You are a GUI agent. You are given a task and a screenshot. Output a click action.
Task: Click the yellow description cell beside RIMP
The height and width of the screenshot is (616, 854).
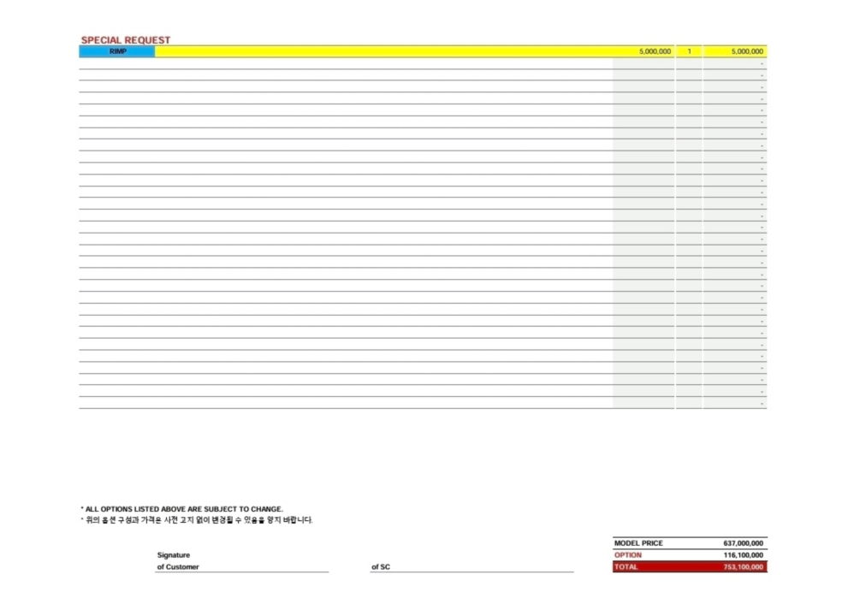(383, 51)
